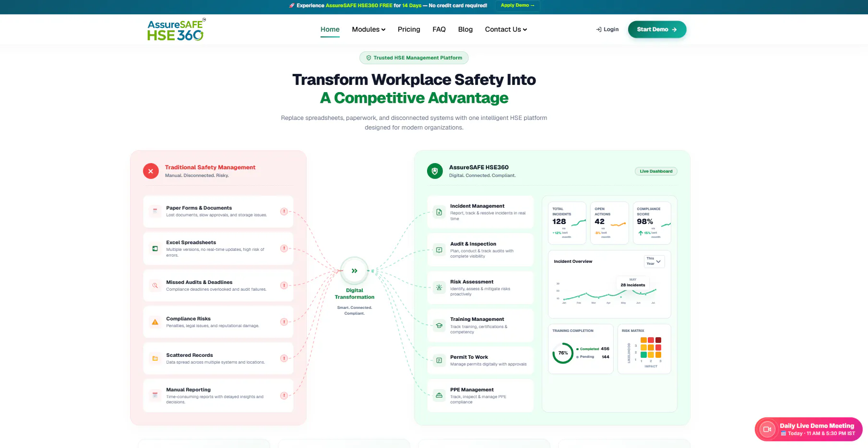Click the 76% training completion ring
The width and height of the screenshot is (868, 448).
click(563, 353)
